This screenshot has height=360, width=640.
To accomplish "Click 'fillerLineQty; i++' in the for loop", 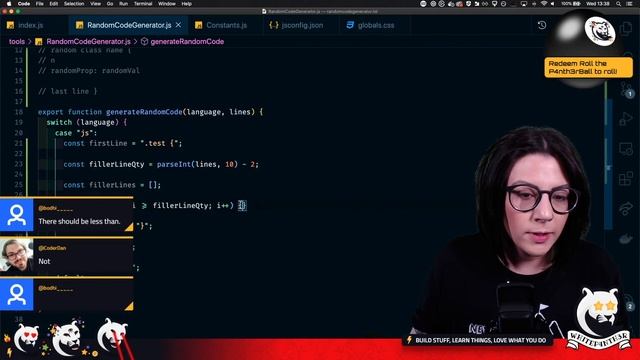I will tap(191, 206).
